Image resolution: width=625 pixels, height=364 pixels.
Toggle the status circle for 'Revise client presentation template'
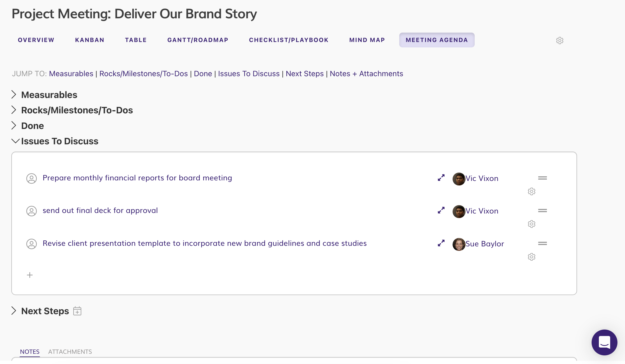point(32,244)
